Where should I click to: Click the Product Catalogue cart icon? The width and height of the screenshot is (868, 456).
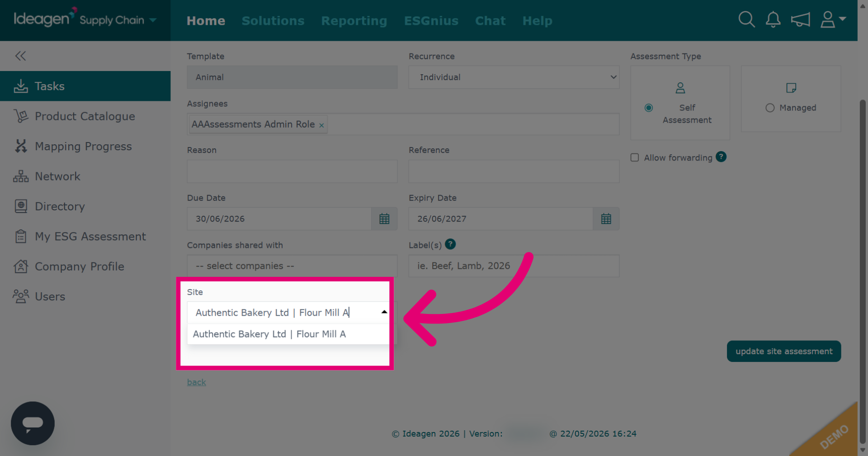(21, 116)
